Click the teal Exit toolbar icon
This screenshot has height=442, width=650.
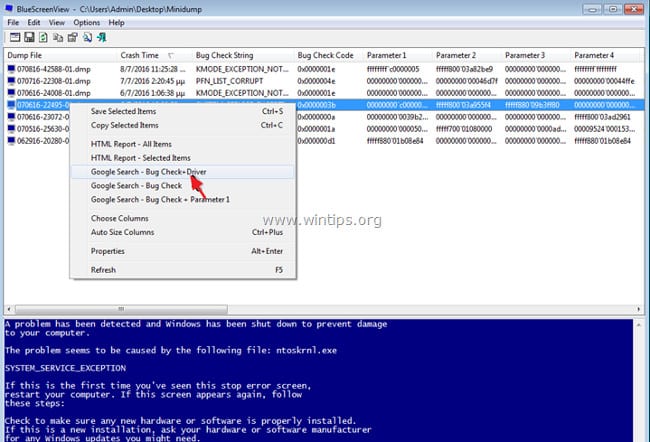102,37
